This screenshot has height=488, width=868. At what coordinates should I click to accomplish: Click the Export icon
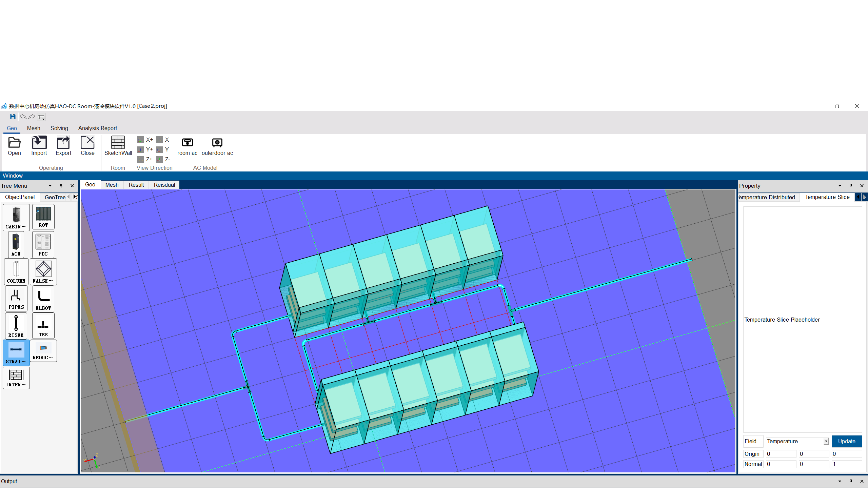[x=63, y=146]
